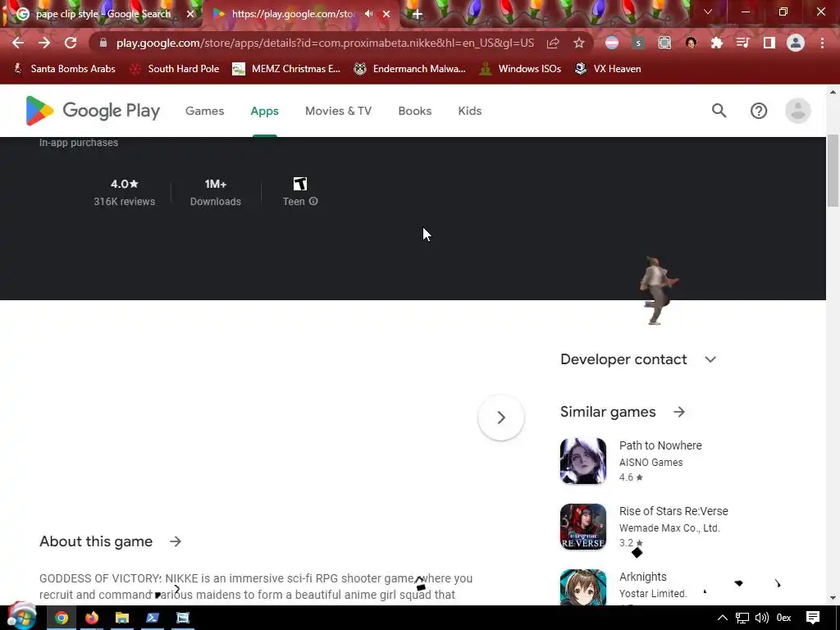Click the page vertical scrollbar thumb
The image size is (840, 630).
click(833, 171)
